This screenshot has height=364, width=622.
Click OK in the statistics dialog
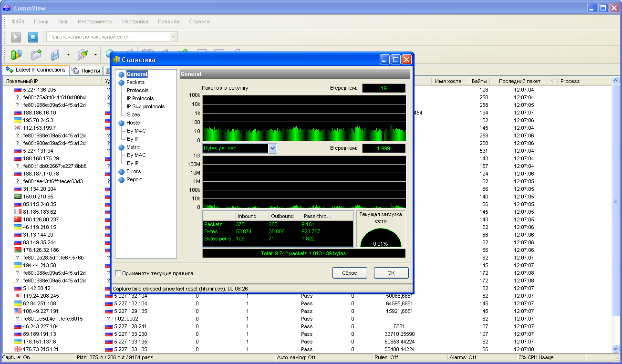click(391, 273)
